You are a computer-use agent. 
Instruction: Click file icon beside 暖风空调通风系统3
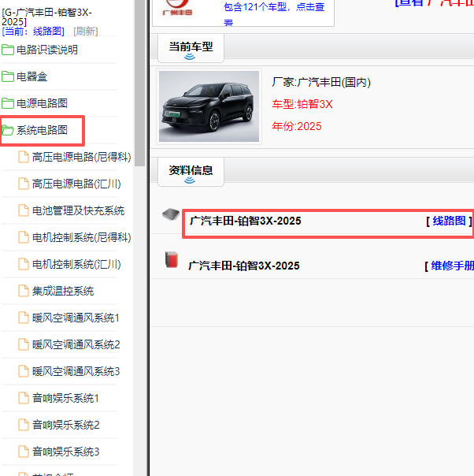[x=24, y=371]
